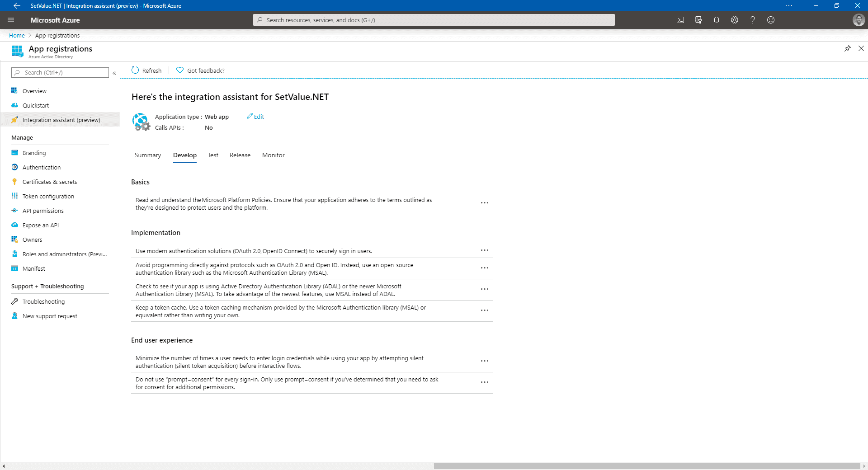Open ellipsis for prompt=consent recommendation

pyautogui.click(x=485, y=382)
